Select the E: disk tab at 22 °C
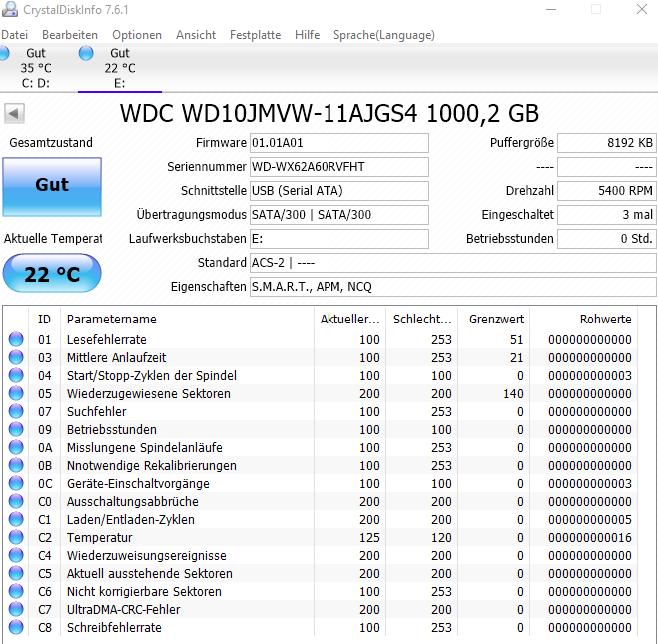Image resolution: width=658 pixels, height=644 pixels. [120, 68]
